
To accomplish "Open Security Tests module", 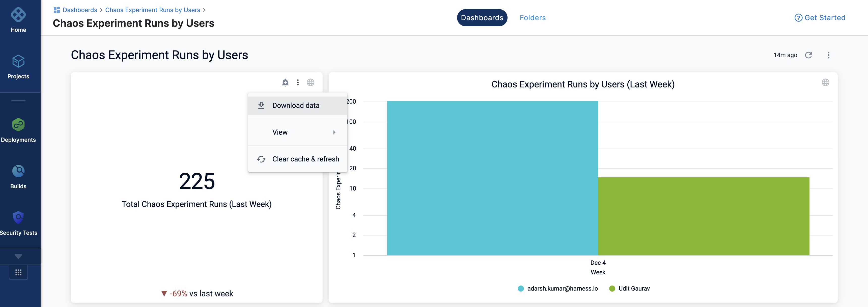I will pyautogui.click(x=18, y=218).
